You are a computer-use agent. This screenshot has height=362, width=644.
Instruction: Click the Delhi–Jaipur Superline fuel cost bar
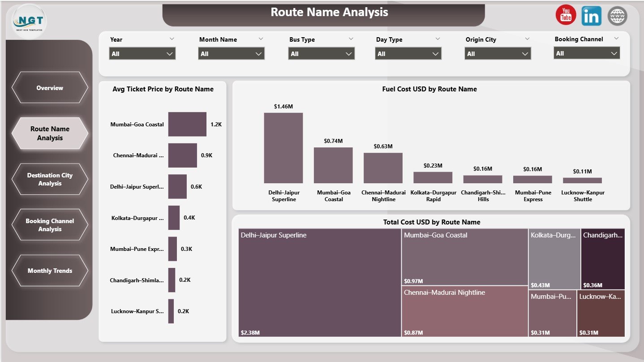[283, 148]
